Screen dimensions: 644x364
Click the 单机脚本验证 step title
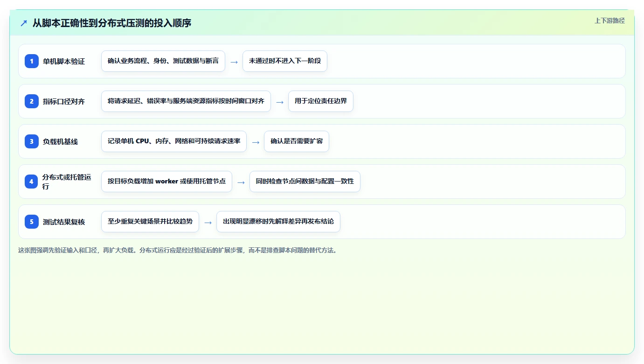pyautogui.click(x=64, y=61)
